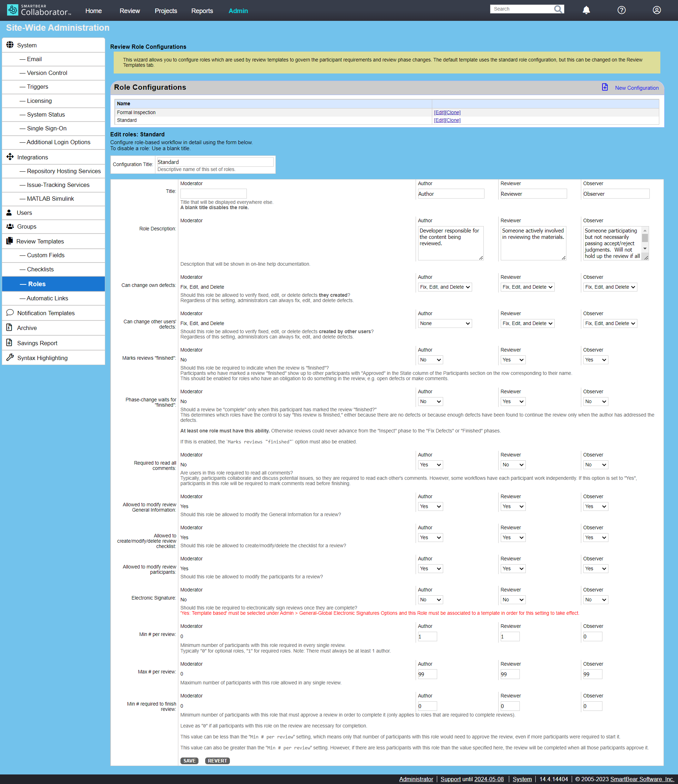
Task: Select Checklists in the sidebar
Action: click(x=40, y=269)
